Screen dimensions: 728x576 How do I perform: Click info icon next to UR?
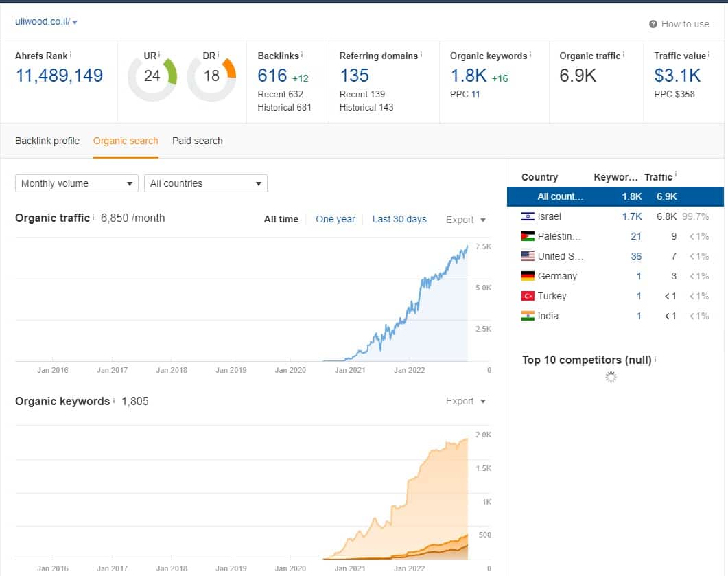coord(159,55)
